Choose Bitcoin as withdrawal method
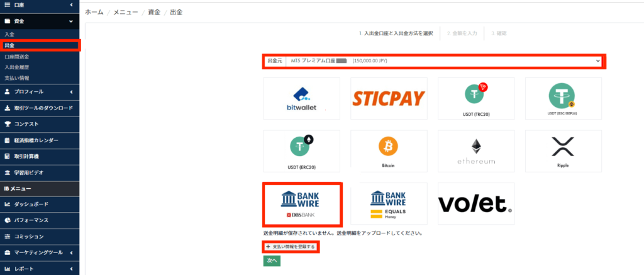644x275 pixels. [389, 151]
